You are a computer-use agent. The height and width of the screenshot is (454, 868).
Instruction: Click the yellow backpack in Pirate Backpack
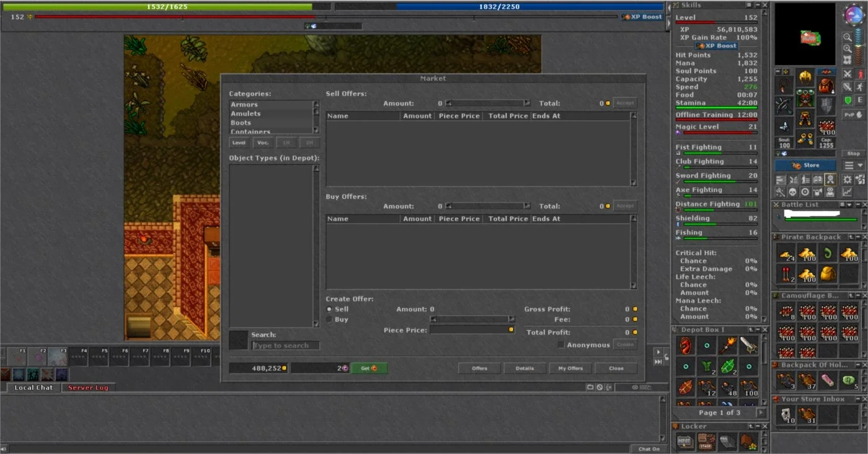(828, 274)
